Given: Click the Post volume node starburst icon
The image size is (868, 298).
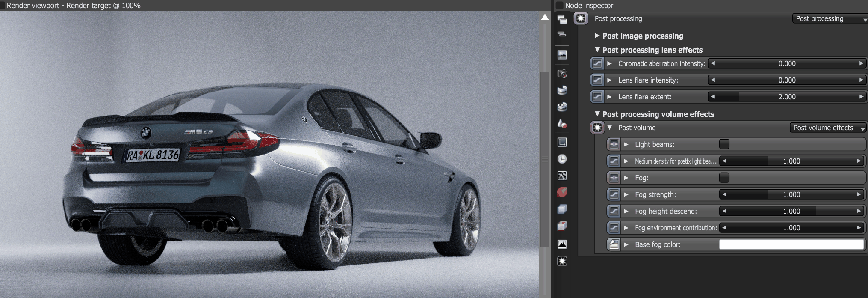Looking at the screenshot, I should coord(597,128).
